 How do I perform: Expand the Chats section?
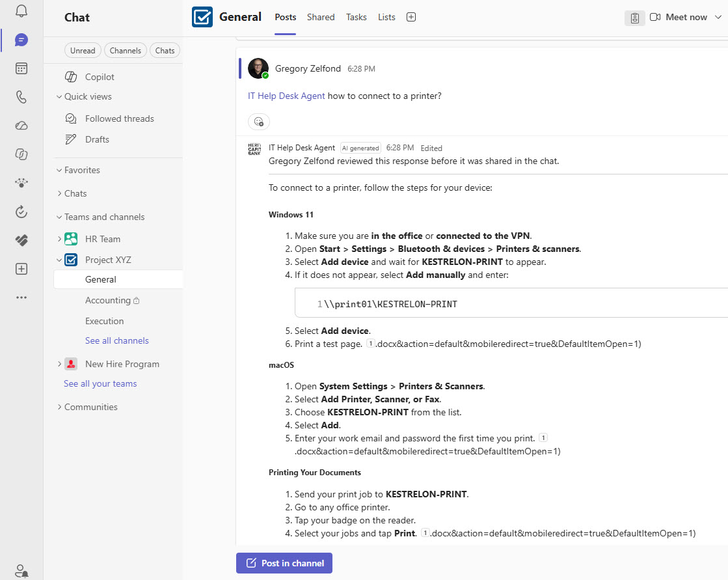pos(59,193)
